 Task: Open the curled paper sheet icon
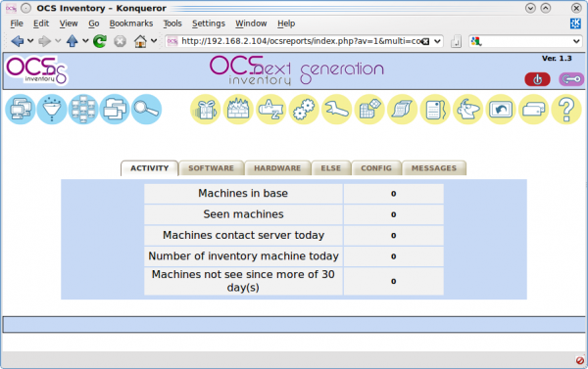click(x=402, y=110)
